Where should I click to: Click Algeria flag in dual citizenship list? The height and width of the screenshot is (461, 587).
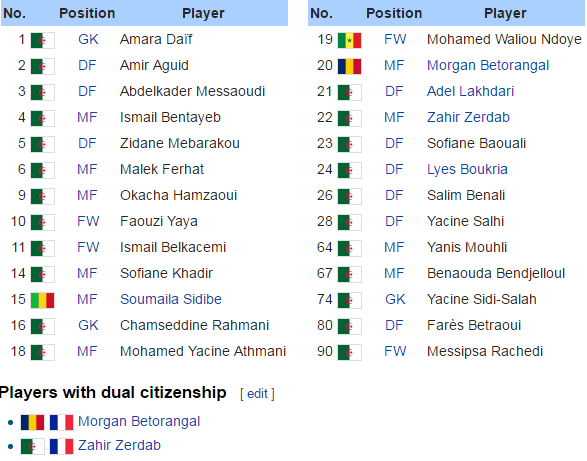33,446
